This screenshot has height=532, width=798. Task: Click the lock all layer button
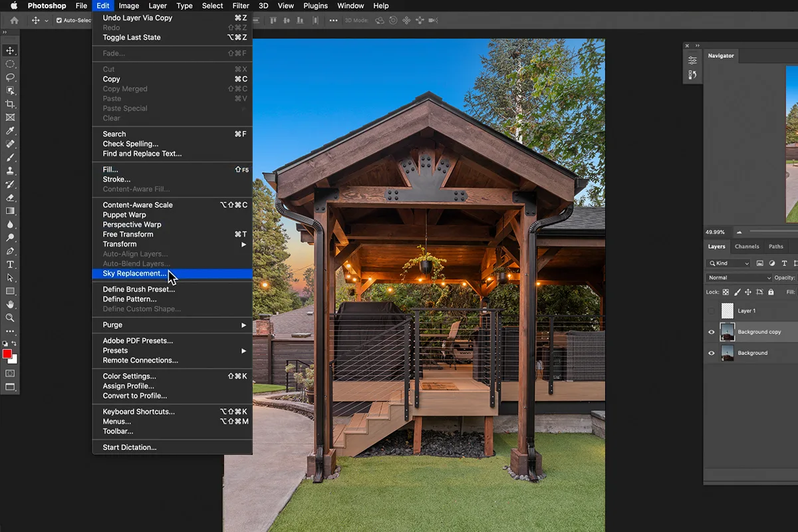click(x=771, y=292)
